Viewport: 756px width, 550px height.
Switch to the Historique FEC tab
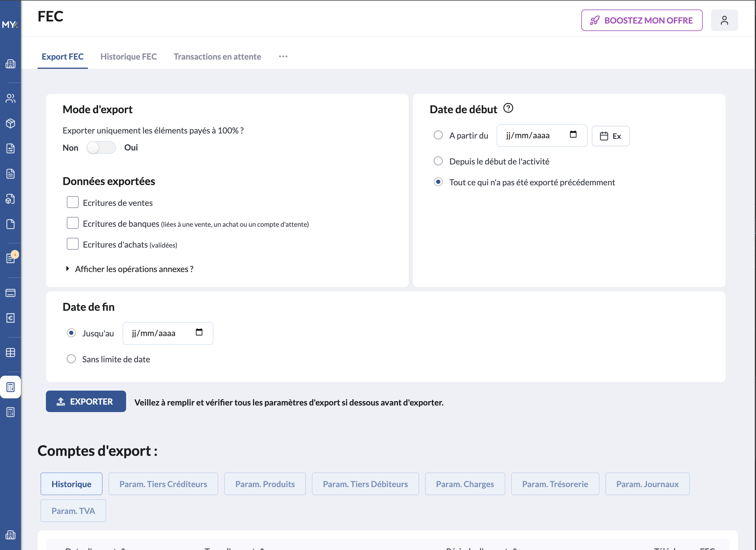(128, 57)
